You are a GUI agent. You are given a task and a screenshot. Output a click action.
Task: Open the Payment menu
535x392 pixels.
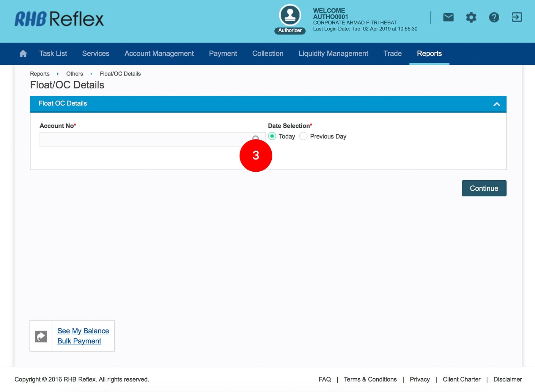[x=223, y=53]
